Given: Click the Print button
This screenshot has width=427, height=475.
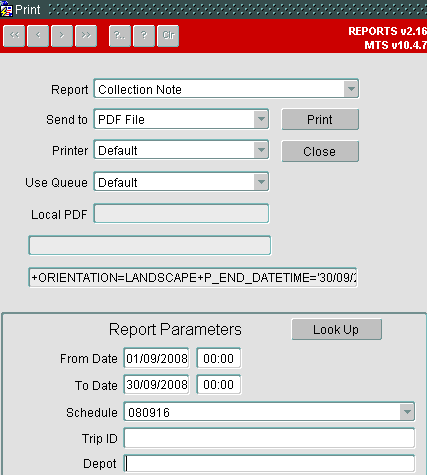Looking at the screenshot, I should click(x=320, y=119).
